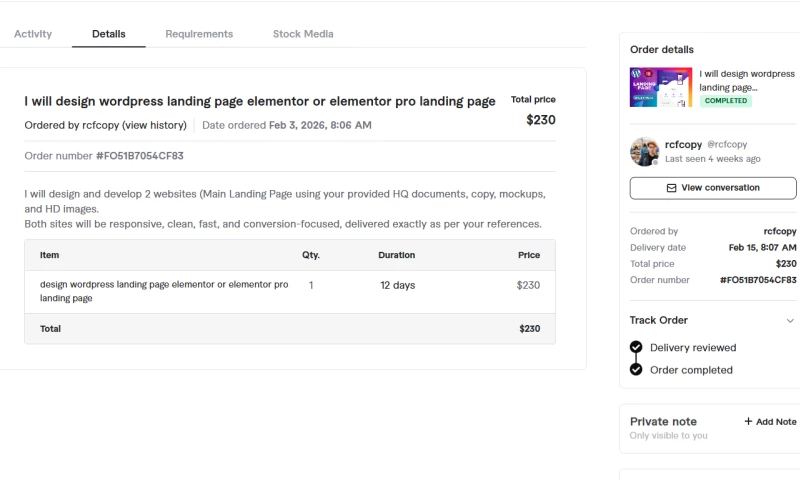Viewport: 800px width, 480px height.
Task: Open the Stock Media tab
Action: pos(303,34)
